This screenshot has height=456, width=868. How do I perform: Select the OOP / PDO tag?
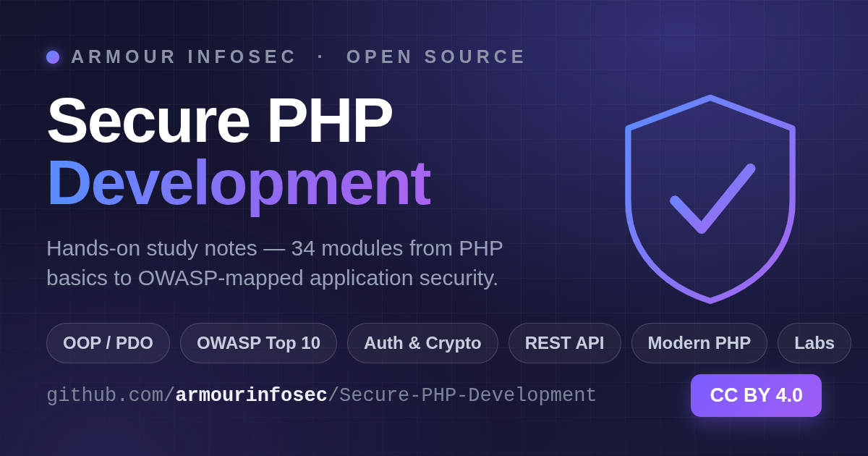pyautogui.click(x=108, y=343)
